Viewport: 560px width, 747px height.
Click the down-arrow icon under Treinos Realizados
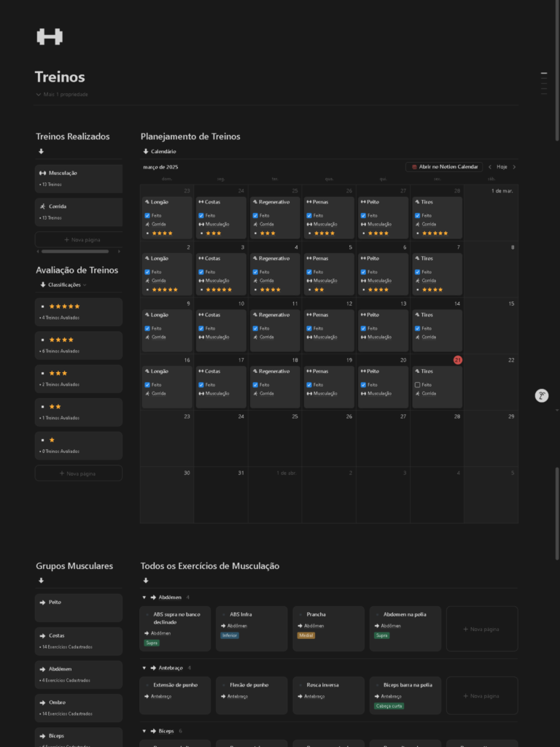tap(41, 152)
